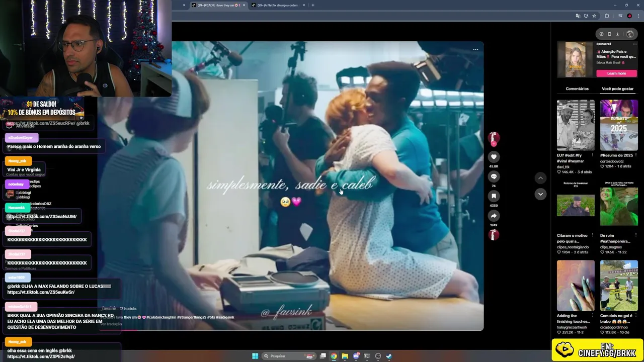Screen dimensions: 644x362
Task: Open Windows Start menu
Action: coord(255,356)
